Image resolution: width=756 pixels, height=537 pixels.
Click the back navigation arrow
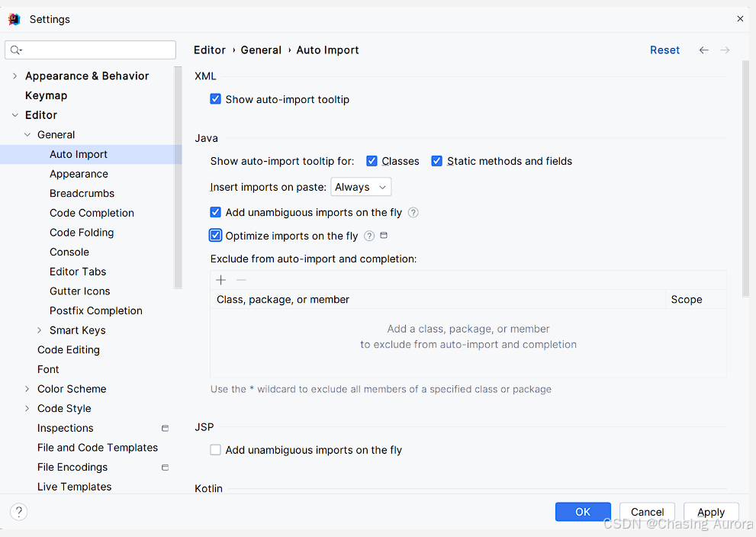point(703,50)
